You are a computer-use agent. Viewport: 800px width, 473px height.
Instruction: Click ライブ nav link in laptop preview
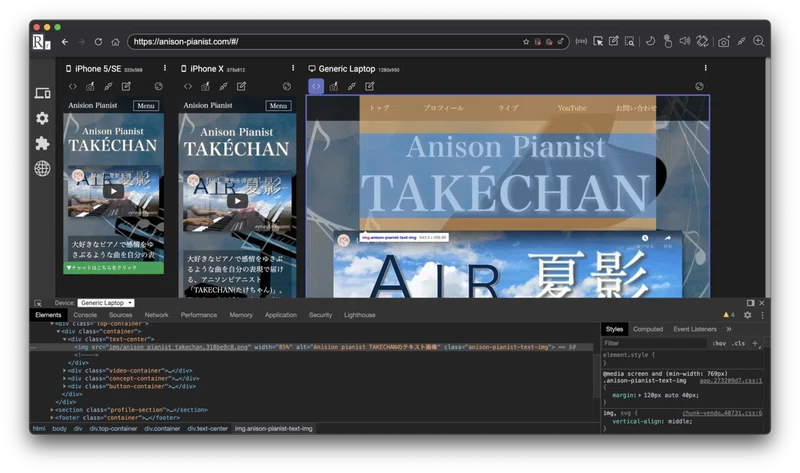[x=508, y=108]
